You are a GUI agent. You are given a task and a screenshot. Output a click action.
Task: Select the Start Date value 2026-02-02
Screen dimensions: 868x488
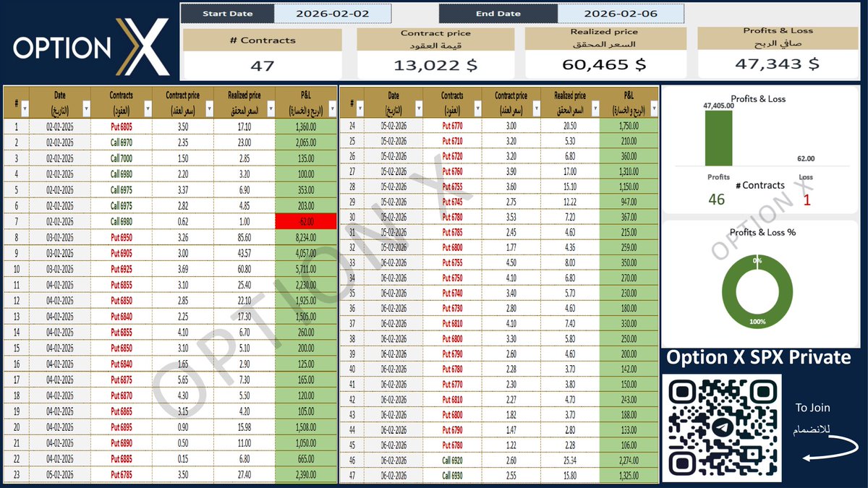333,14
